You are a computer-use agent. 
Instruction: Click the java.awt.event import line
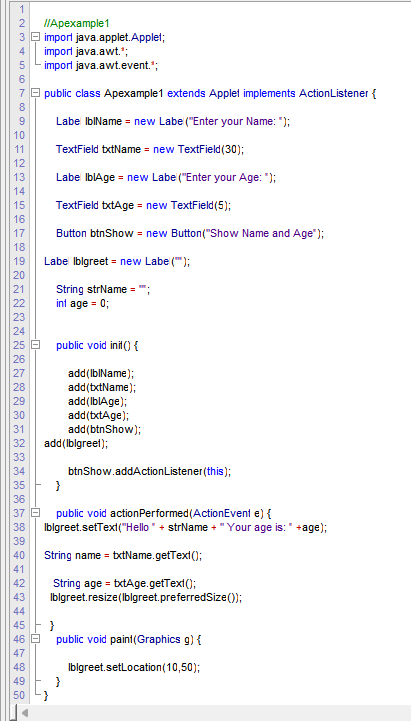pyautogui.click(x=101, y=65)
